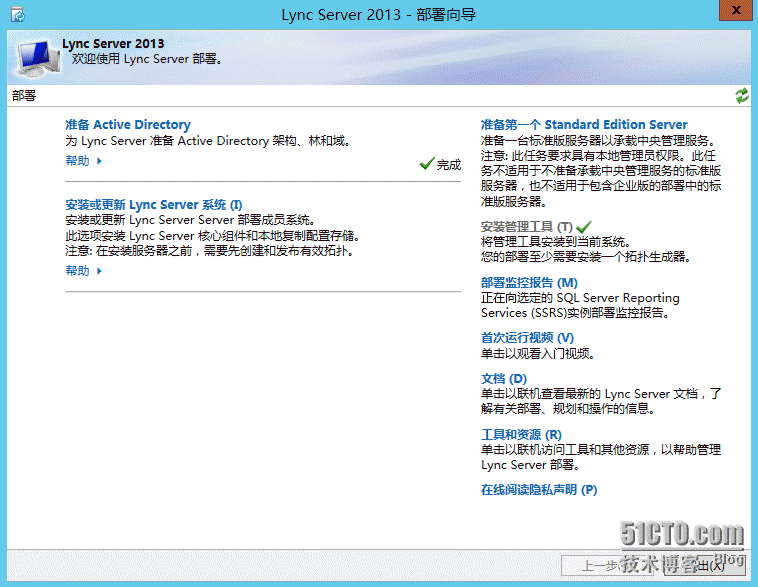Close the deployment wizard window
The width and height of the screenshot is (758, 587).
click(x=735, y=10)
